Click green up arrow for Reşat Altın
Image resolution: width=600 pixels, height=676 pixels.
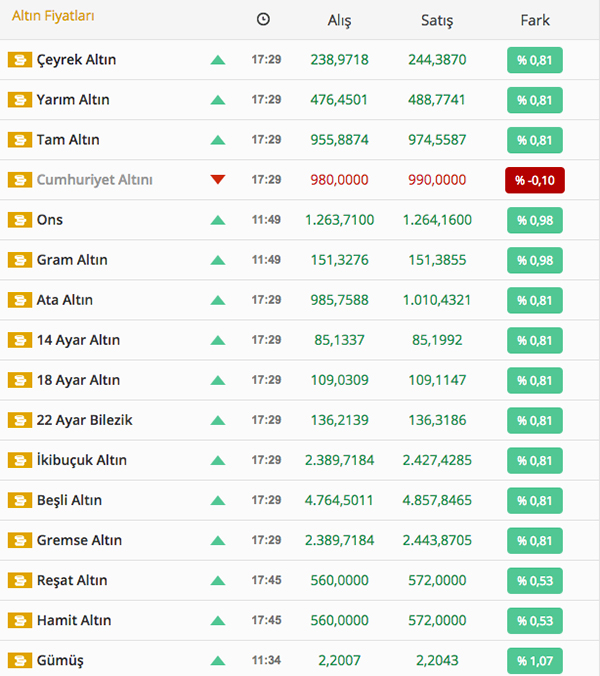218,580
